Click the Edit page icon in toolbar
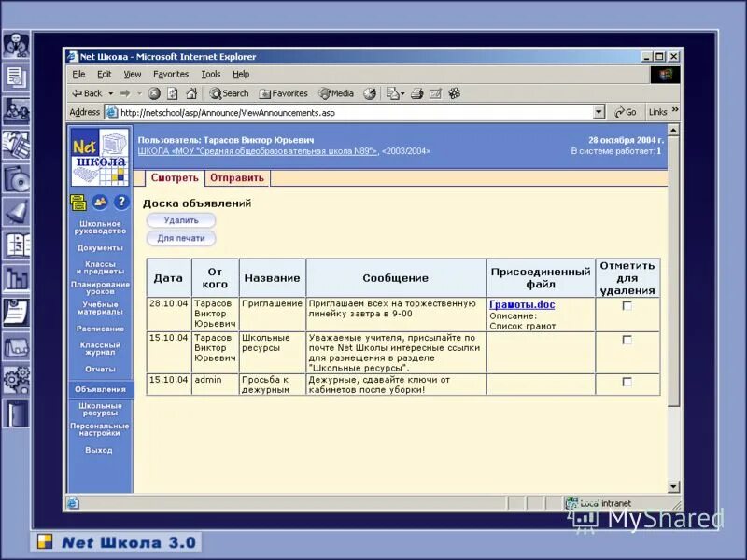 pyautogui.click(x=435, y=93)
